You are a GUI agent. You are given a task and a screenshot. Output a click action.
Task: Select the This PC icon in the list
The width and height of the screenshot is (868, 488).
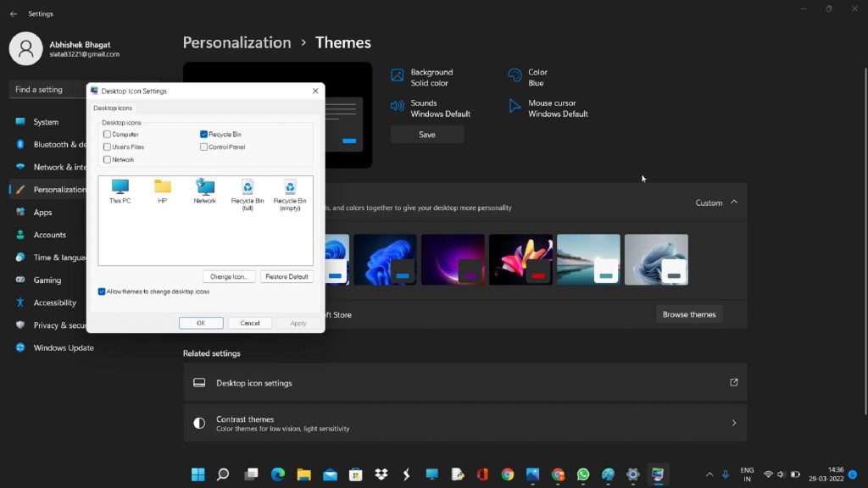(120, 191)
